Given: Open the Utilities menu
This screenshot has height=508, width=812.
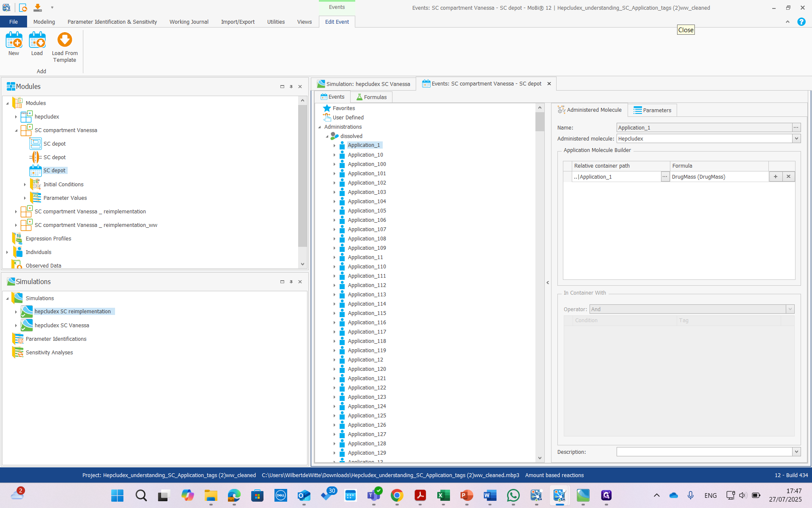Looking at the screenshot, I should 276,22.
